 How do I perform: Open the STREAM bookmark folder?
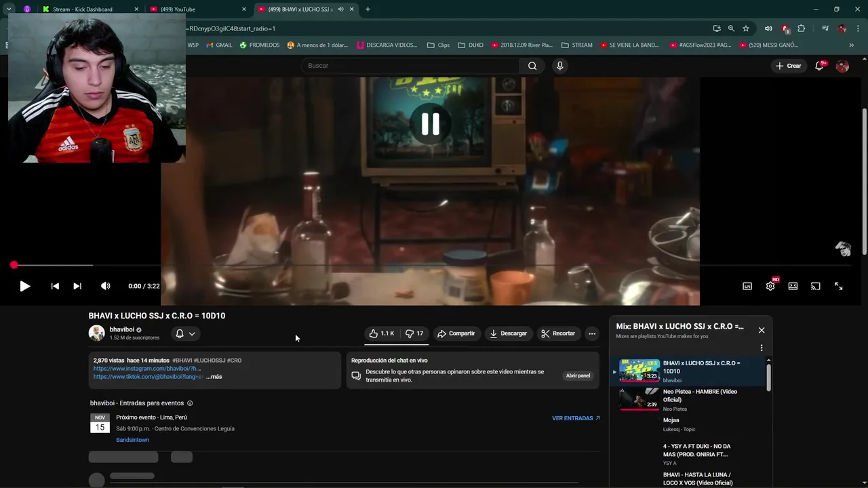coord(577,45)
